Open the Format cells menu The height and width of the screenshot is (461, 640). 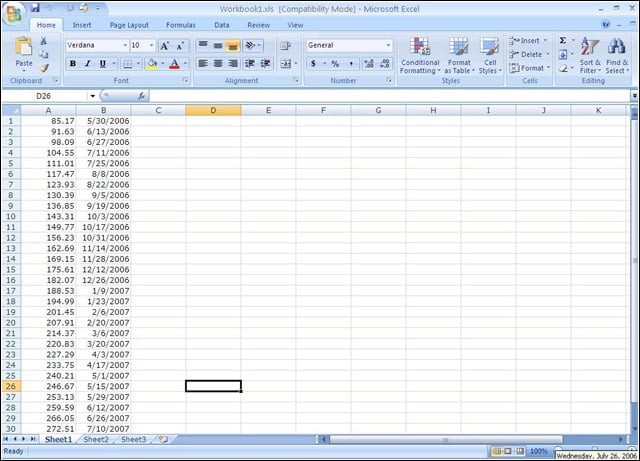(529, 68)
